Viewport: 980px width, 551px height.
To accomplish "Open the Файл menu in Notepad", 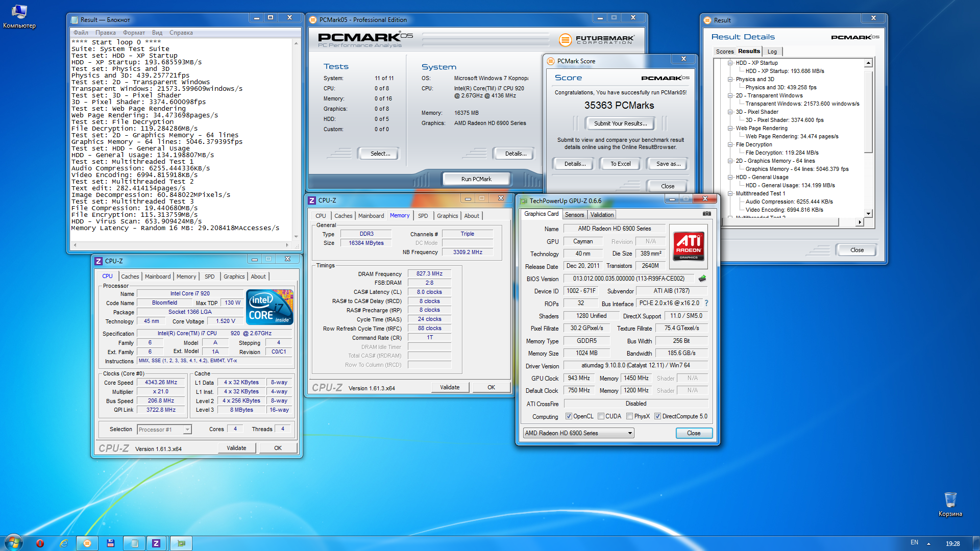I will point(81,33).
